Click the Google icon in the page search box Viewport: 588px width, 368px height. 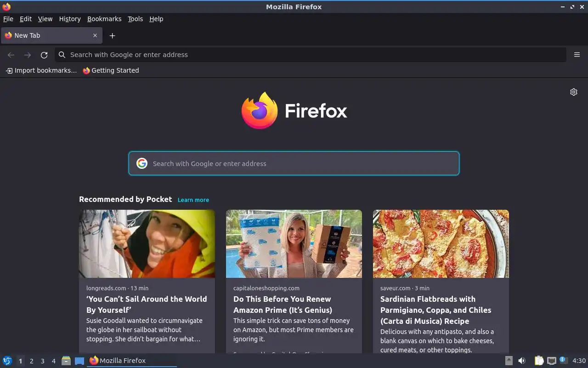[x=142, y=163]
